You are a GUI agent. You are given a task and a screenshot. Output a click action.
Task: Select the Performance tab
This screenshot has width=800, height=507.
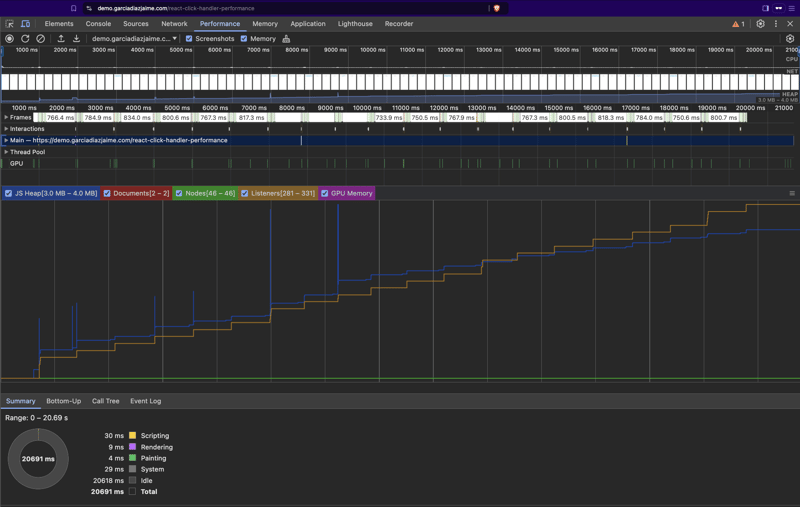coord(220,24)
